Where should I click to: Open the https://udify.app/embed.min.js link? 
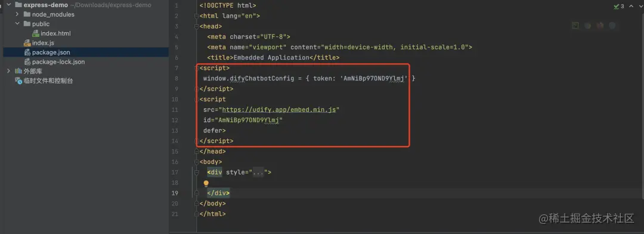279,110
